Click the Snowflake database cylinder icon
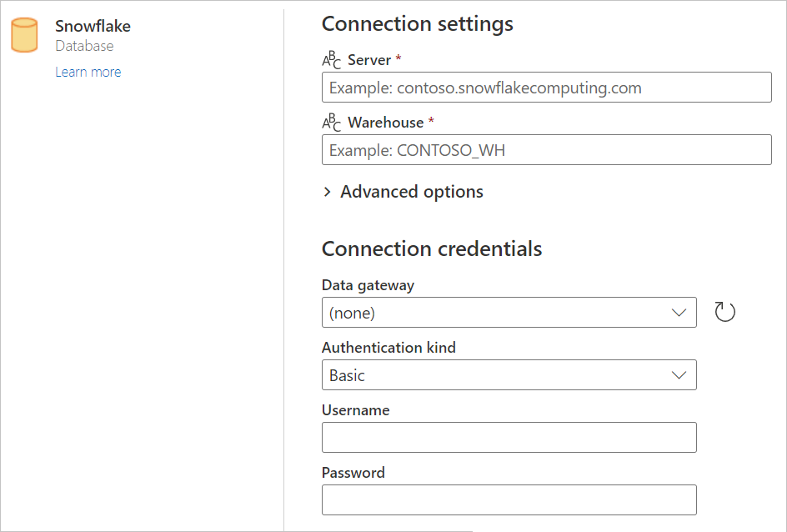This screenshot has width=787, height=532. (x=23, y=35)
